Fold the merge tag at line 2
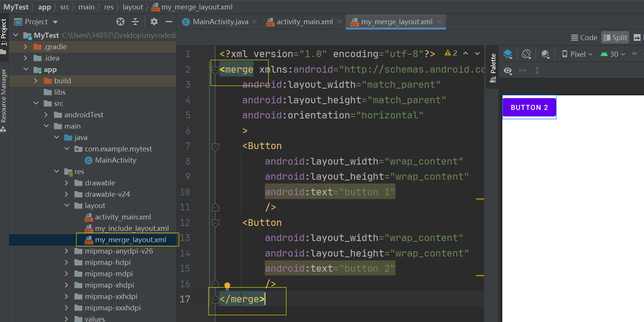This screenshot has height=322, width=644. click(x=216, y=70)
